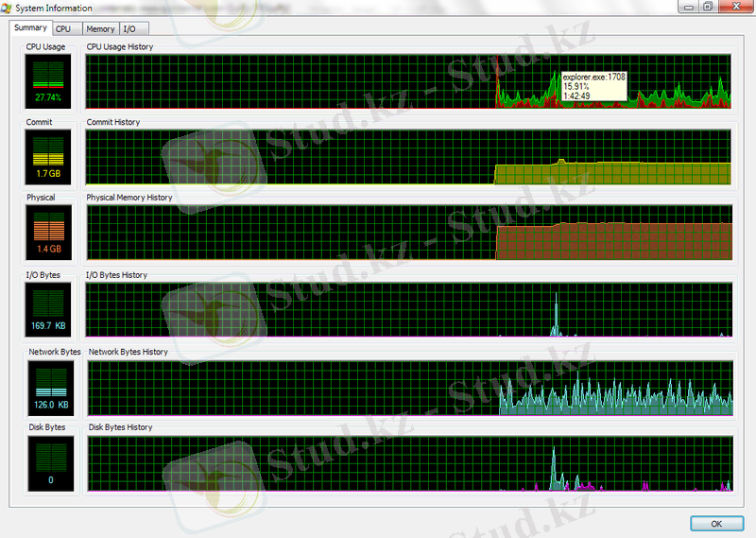The width and height of the screenshot is (756, 538).
Task: Close the System Information window
Action: 736,7
